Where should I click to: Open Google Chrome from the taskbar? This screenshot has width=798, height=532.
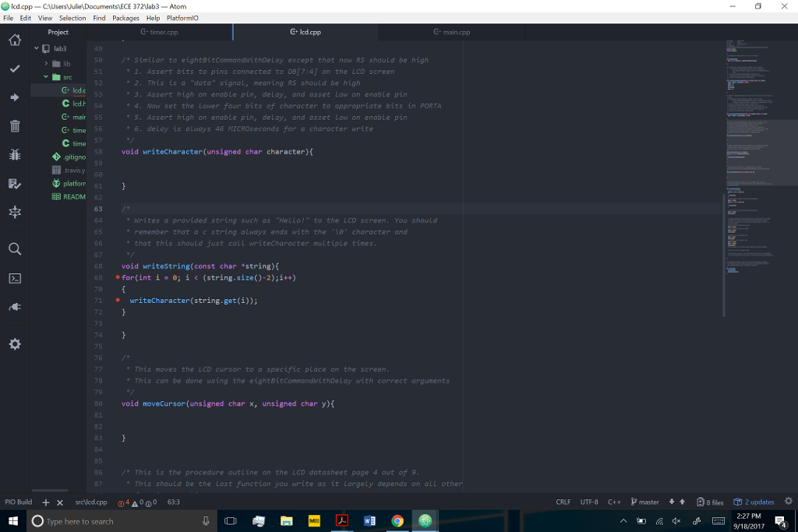click(397, 520)
